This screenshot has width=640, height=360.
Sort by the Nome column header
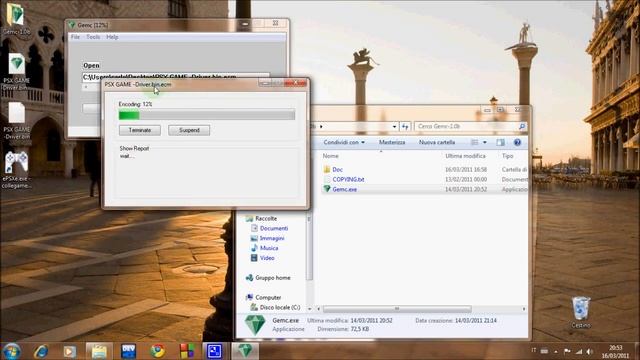(330, 156)
